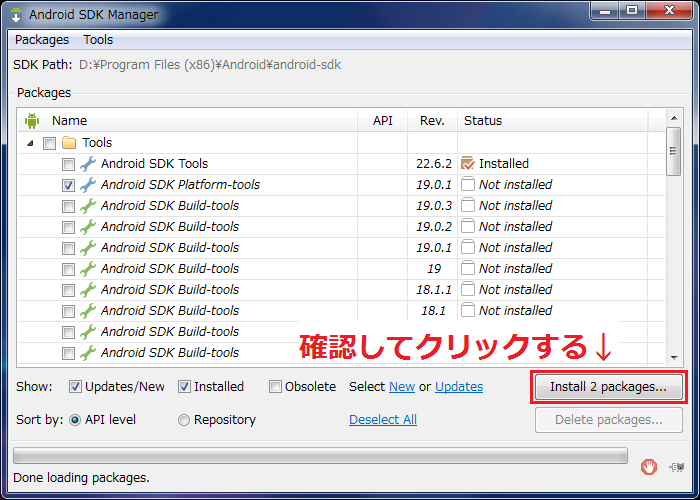
Task: Select the Android SDK Tools row name
Action: pyautogui.click(x=154, y=164)
